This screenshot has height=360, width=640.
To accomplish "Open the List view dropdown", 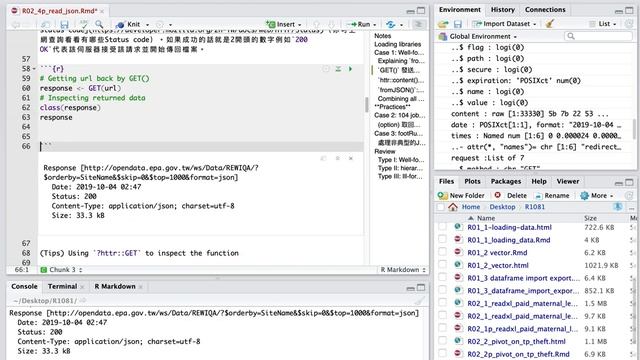I will [602, 24].
